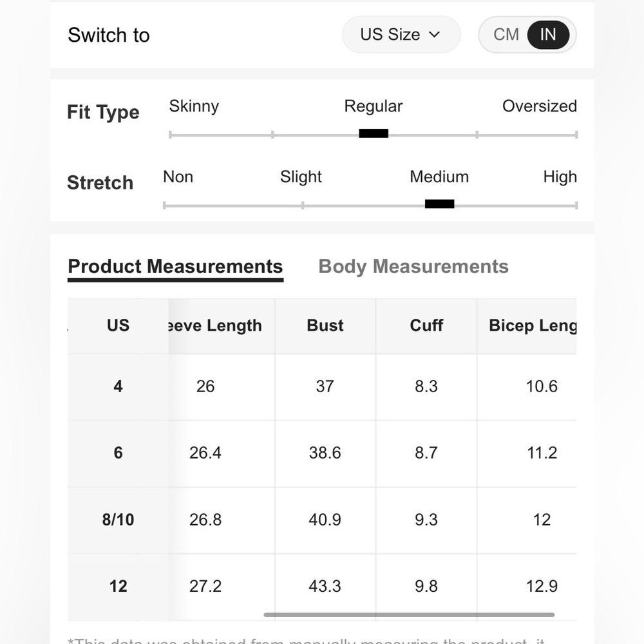This screenshot has height=644, width=644.
Task: Click the chevron arrow next to US Size
Action: pos(434,35)
